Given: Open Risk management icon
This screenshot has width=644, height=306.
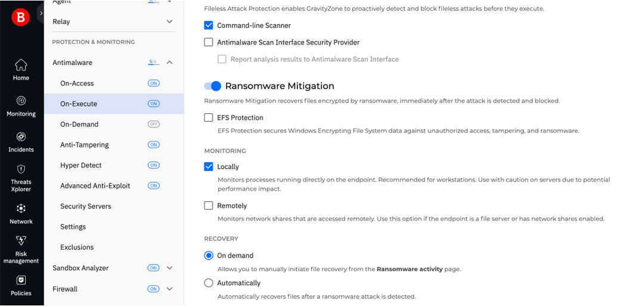Looking at the screenshot, I should [x=21, y=241].
